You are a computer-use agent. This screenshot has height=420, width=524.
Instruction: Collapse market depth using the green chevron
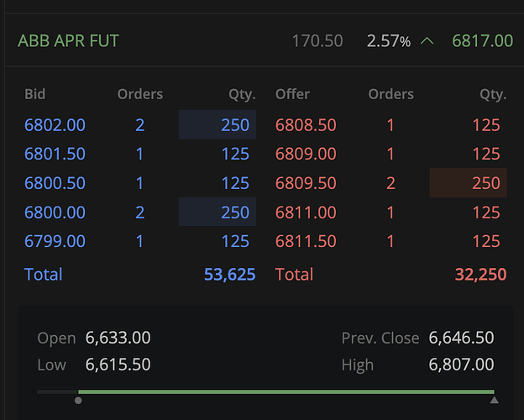click(x=427, y=41)
